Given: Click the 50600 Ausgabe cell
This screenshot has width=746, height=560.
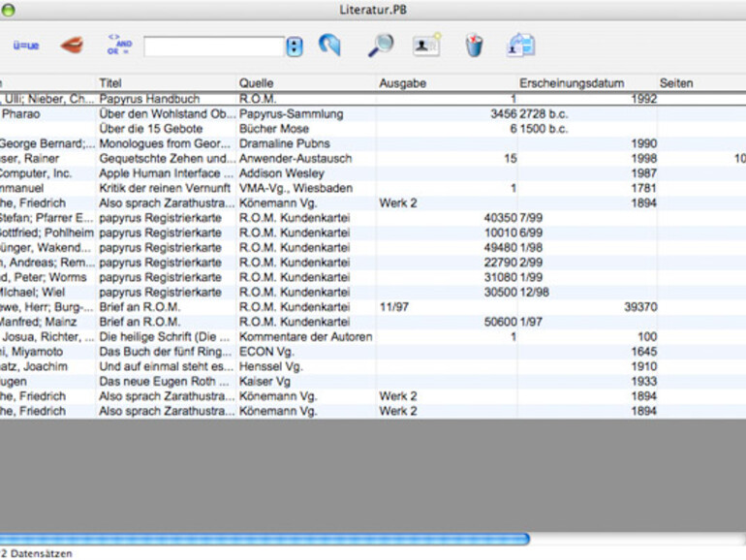Looking at the screenshot, I should click(x=500, y=322).
